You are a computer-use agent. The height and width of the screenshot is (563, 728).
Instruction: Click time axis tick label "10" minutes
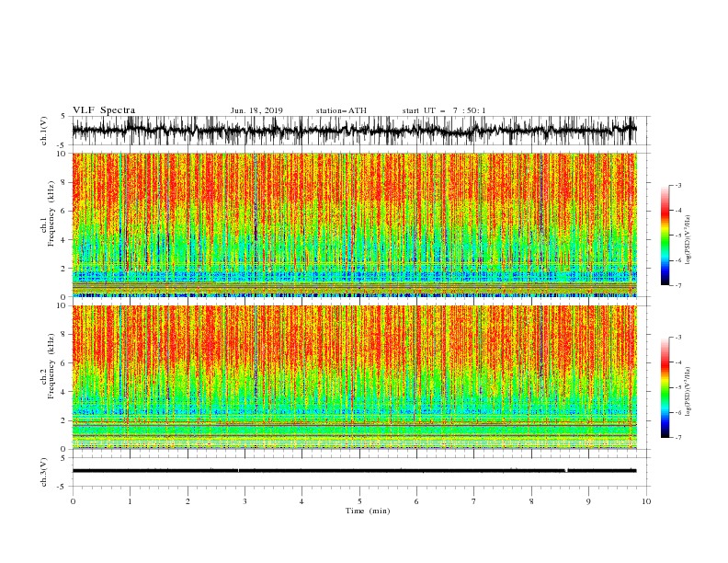tap(646, 501)
